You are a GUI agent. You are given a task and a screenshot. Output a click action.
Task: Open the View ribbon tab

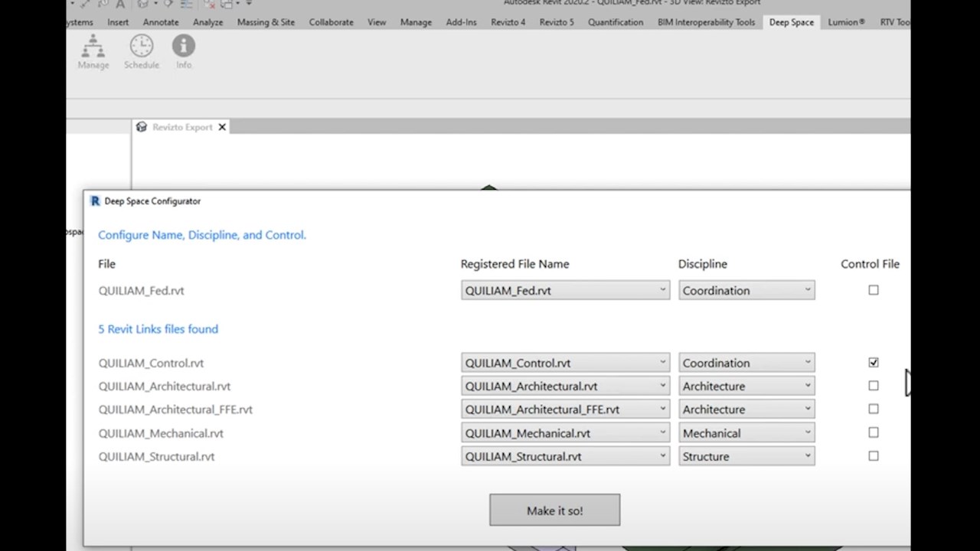377,22
